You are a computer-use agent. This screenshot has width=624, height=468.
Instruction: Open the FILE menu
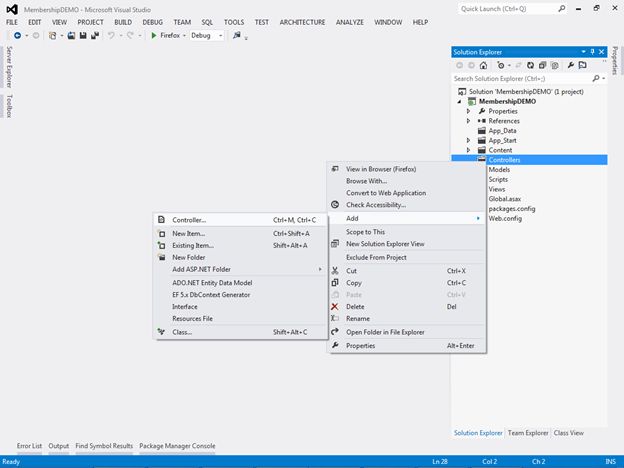click(x=12, y=22)
